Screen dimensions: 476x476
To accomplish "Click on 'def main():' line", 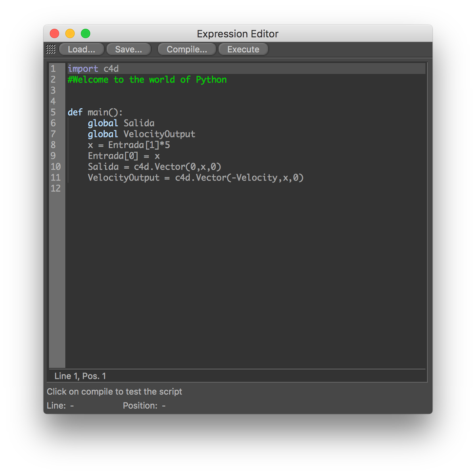I will click(x=95, y=112).
